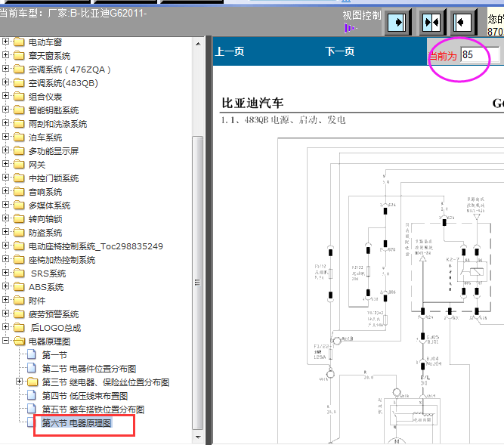
Task: Click document icon of 第二节 电器件位置分布图
Action: pyautogui.click(x=32, y=368)
